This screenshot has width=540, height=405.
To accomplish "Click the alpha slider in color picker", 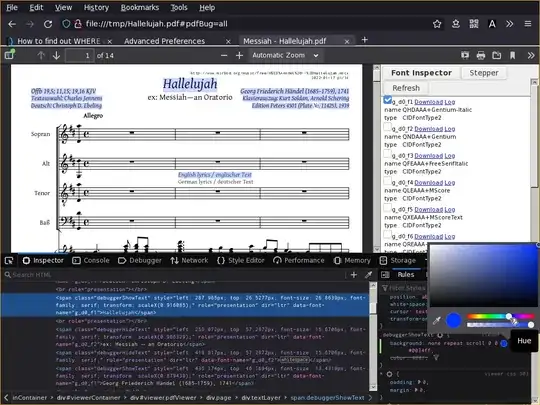I will [x=500, y=324].
